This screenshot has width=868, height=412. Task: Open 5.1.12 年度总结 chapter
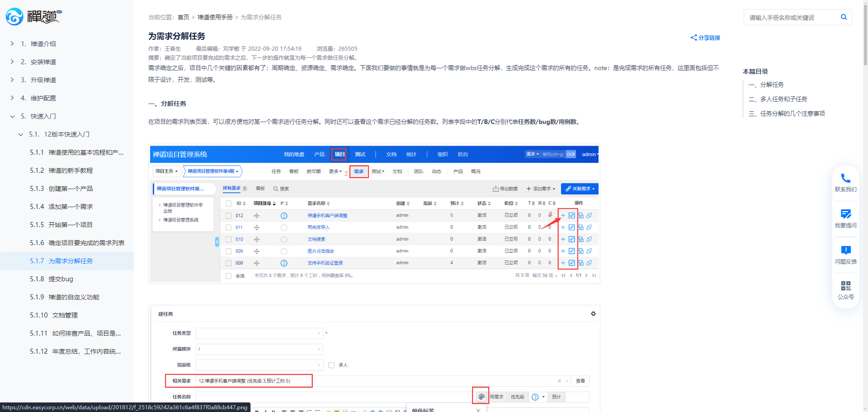pos(75,351)
